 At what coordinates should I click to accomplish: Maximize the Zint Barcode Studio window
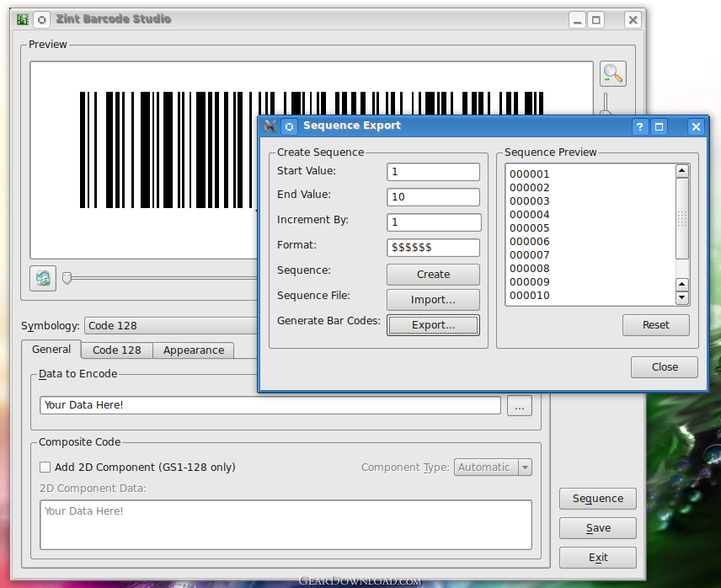(596, 20)
